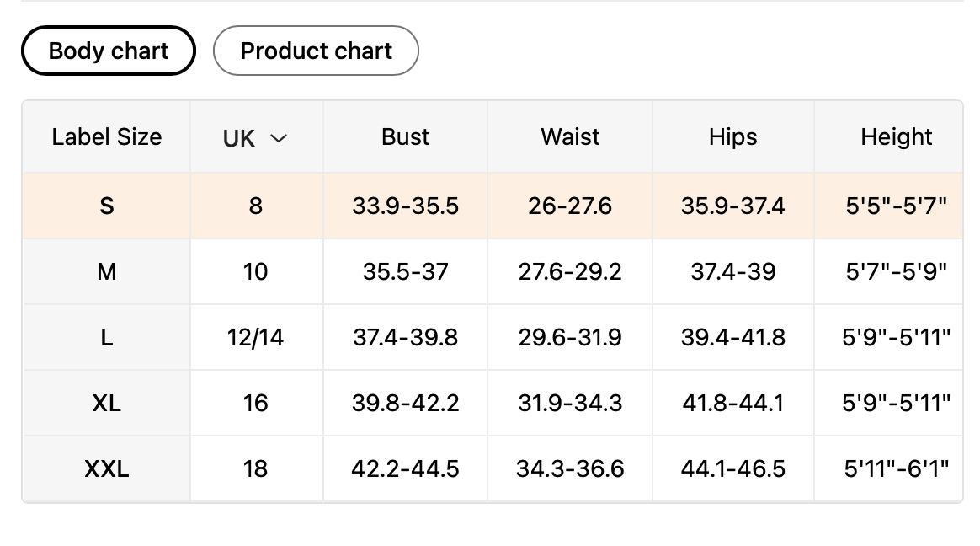Click the Height column header
Image resolution: width=980 pixels, height=546 pixels.
896,137
